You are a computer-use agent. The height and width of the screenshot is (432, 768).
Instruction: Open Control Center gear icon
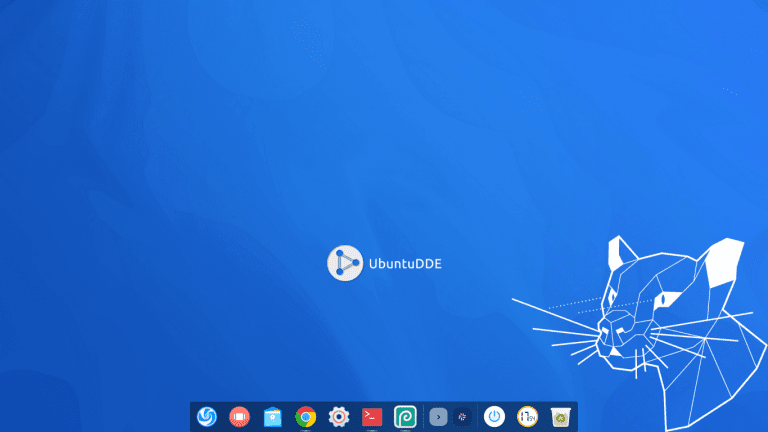click(338, 417)
